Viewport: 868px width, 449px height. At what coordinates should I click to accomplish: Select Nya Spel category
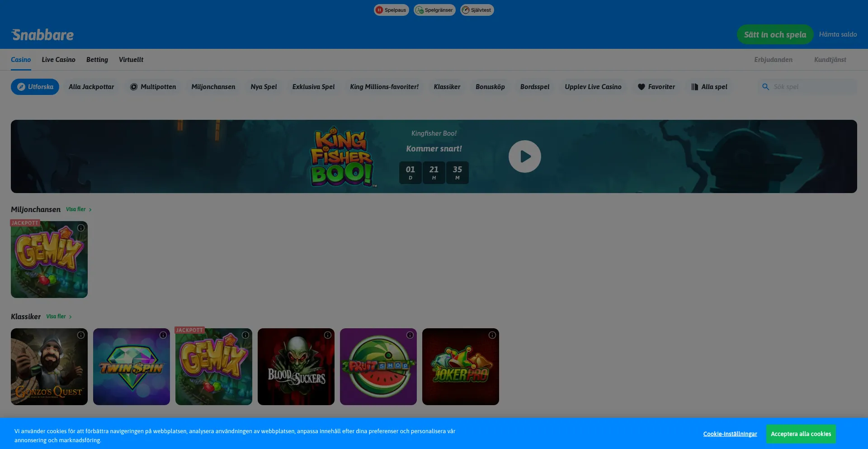(264, 87)
